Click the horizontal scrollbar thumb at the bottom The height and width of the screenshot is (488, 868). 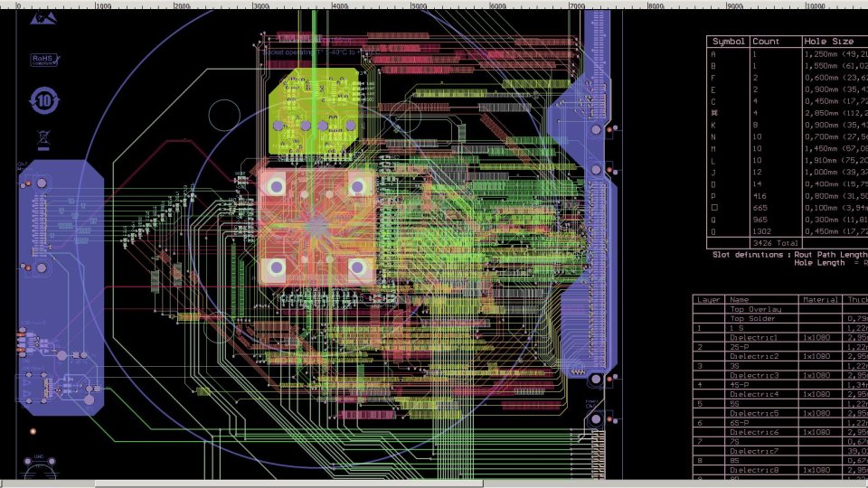click(x=289, y=484)
